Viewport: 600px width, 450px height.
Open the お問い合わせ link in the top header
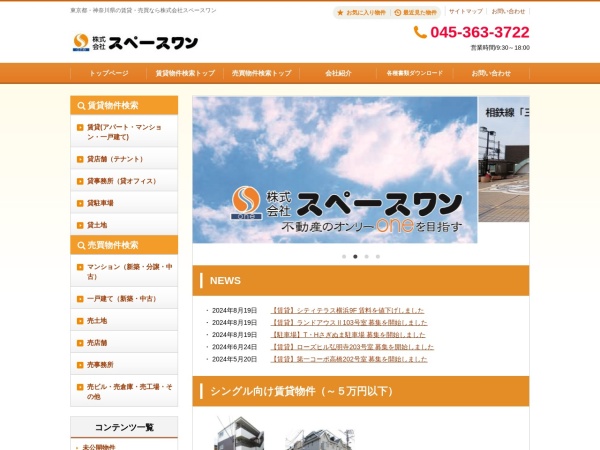(x=508, y=11)
